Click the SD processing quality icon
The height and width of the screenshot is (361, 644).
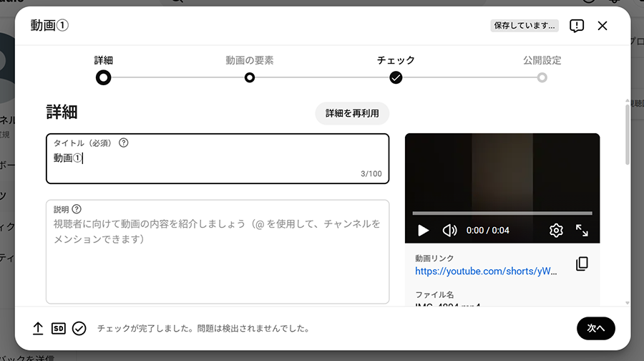tap(59, 328)
